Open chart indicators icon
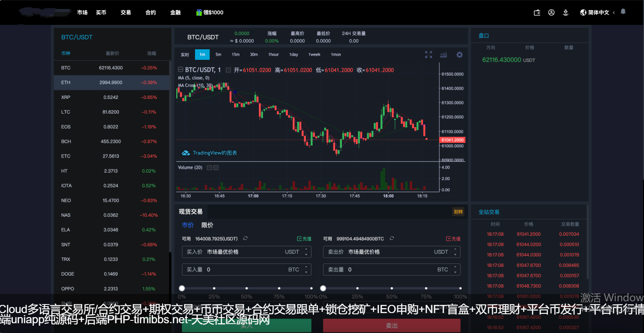The width and height of the screenshot is (644, 333). pos(443,55)
